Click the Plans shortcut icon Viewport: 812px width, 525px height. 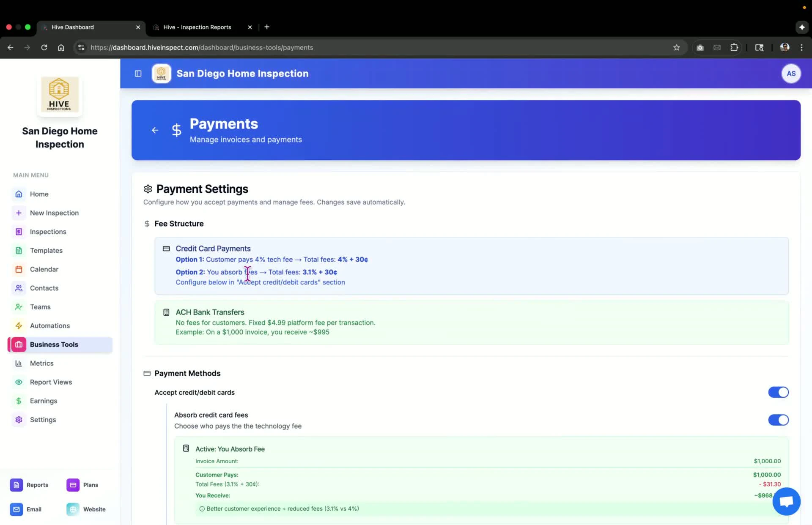(73, 485)
